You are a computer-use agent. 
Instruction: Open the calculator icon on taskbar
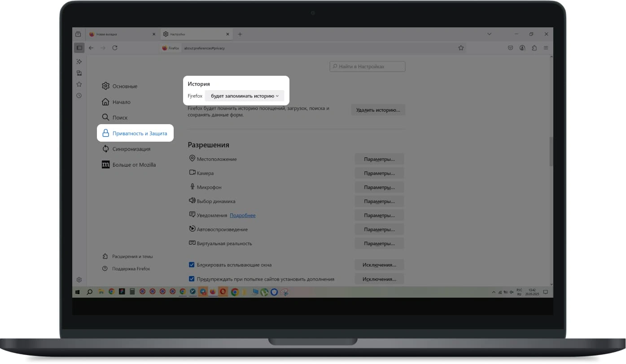click(x=132, y=291)
